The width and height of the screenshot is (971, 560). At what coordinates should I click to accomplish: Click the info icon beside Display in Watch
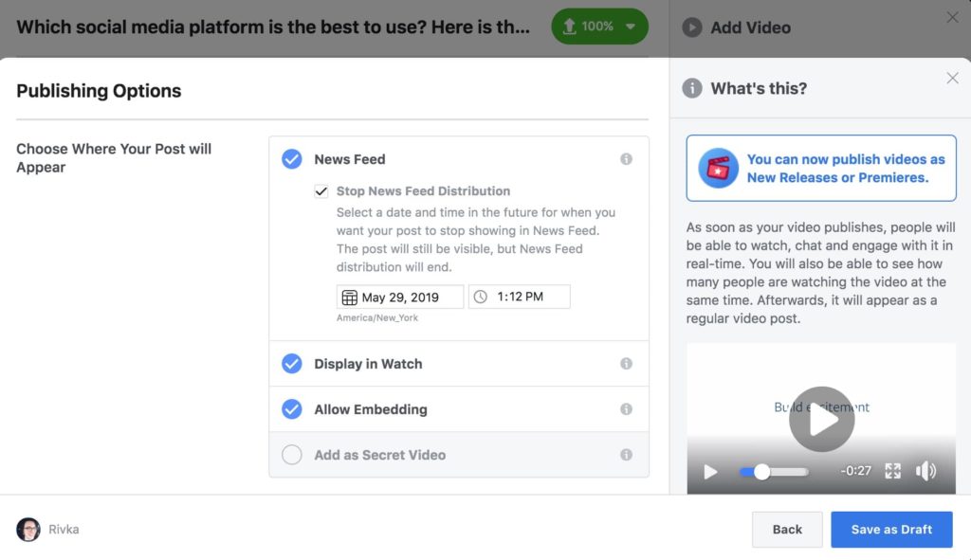pyautogui.click(x=626, y=364)
